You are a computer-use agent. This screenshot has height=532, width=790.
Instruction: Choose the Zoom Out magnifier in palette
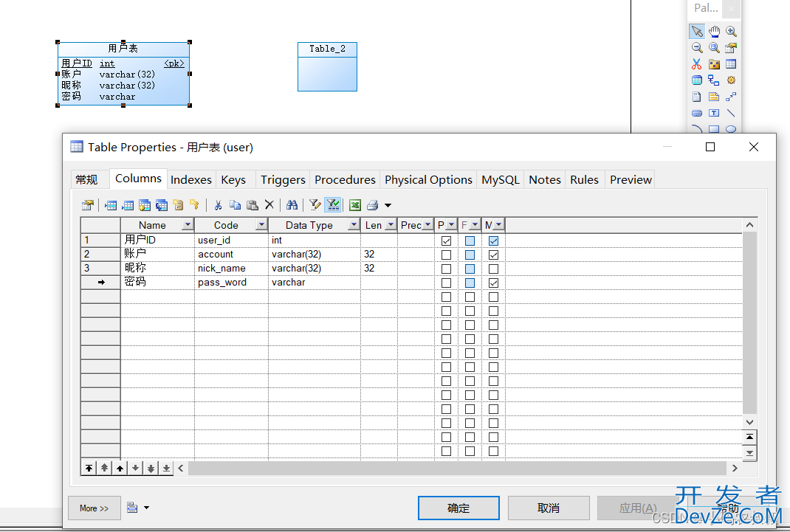tap(697, 48)
